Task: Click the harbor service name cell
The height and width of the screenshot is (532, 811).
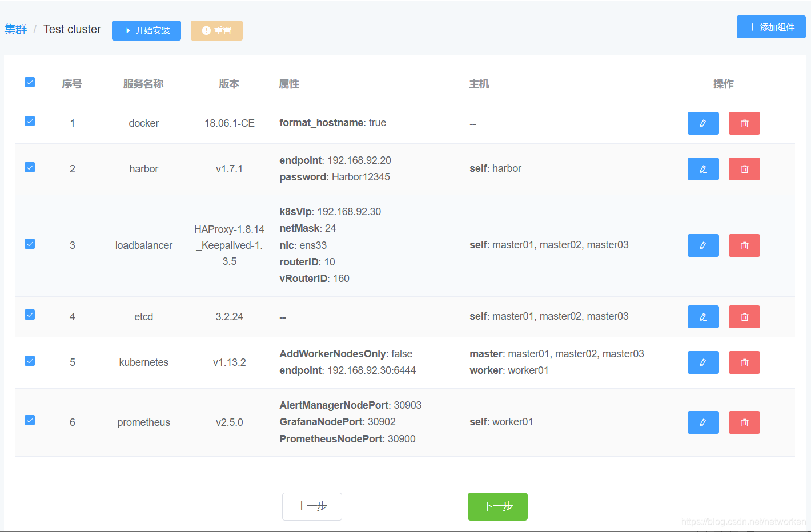Action: [144, 169]
